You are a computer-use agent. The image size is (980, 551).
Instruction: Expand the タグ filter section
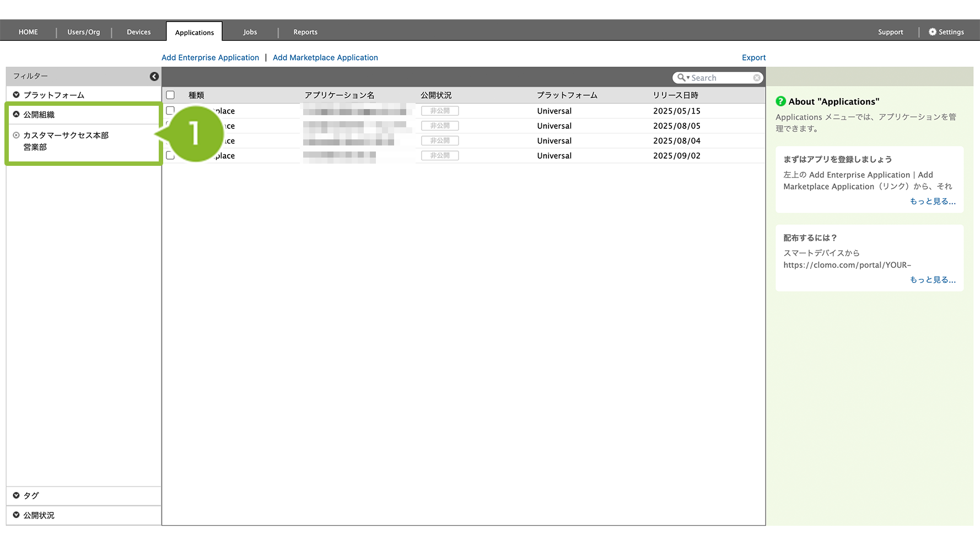pos(31,496)
